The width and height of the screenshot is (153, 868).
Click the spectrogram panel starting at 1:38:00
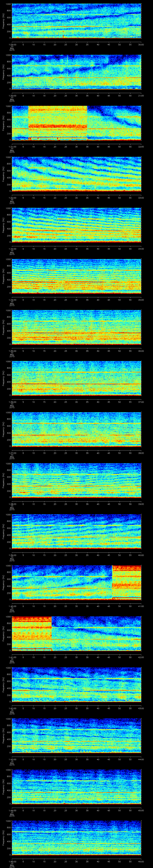(76, 480)
